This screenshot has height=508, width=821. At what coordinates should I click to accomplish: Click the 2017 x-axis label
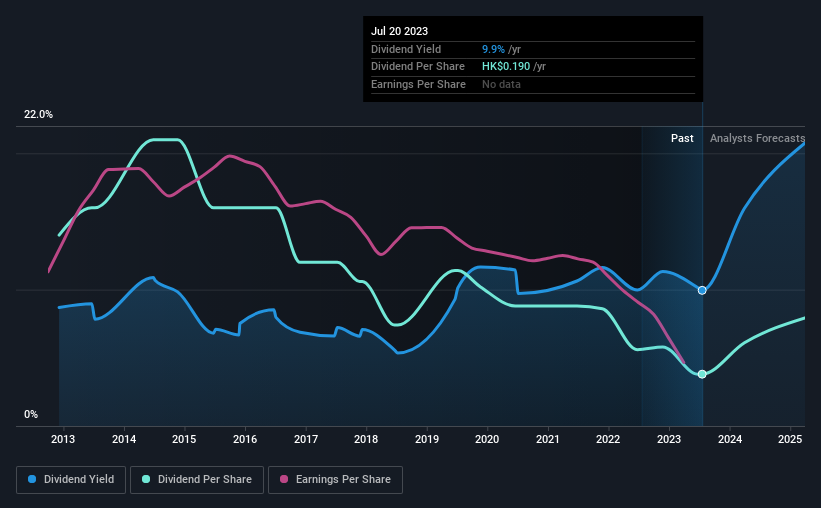click(306, 439)
